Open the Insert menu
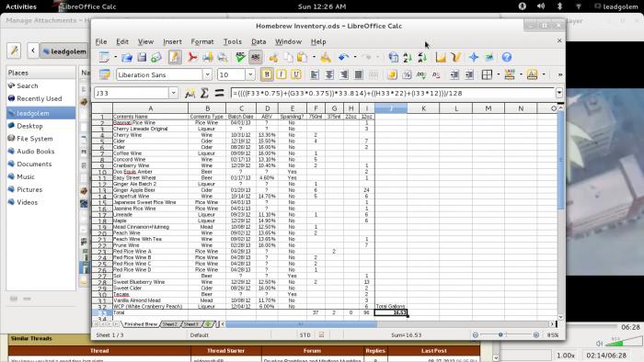644x362 pixels. coord(172,41)
